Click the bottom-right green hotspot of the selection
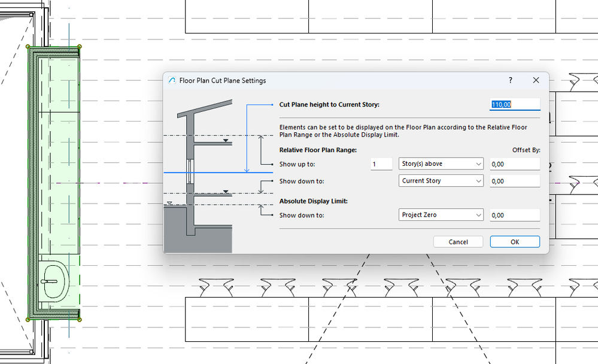This screenshot has width=598, height=364. (x=80, y=319)
